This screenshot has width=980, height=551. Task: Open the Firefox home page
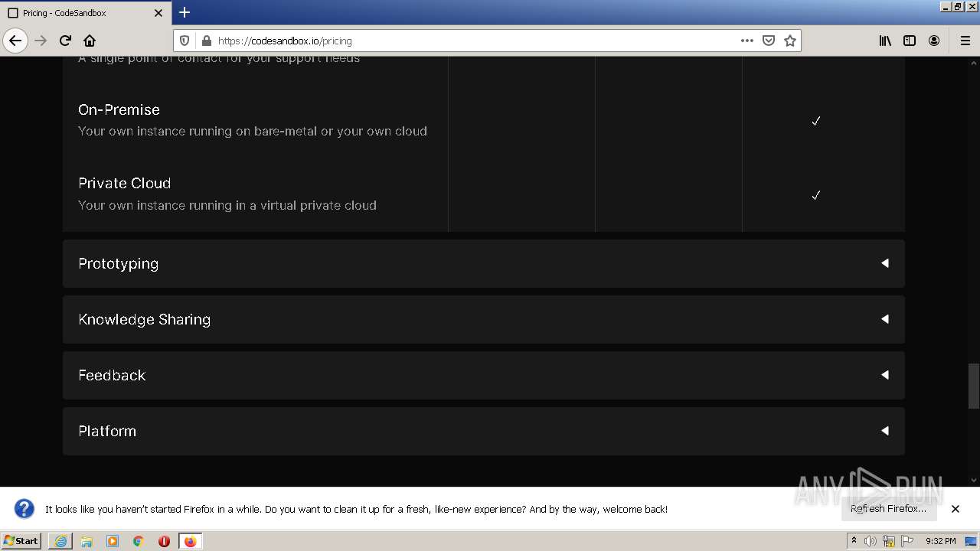(90, 41)
